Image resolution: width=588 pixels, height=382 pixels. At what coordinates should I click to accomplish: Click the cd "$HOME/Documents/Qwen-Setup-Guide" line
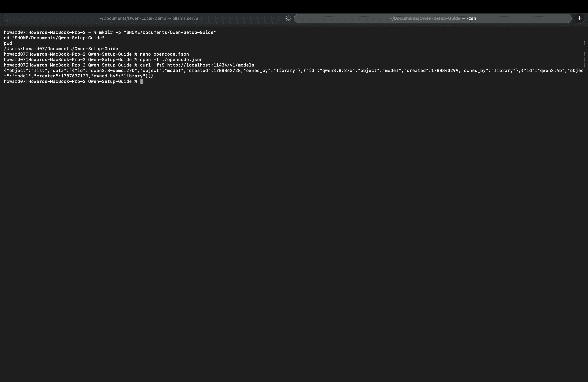[x=54, y=38]
